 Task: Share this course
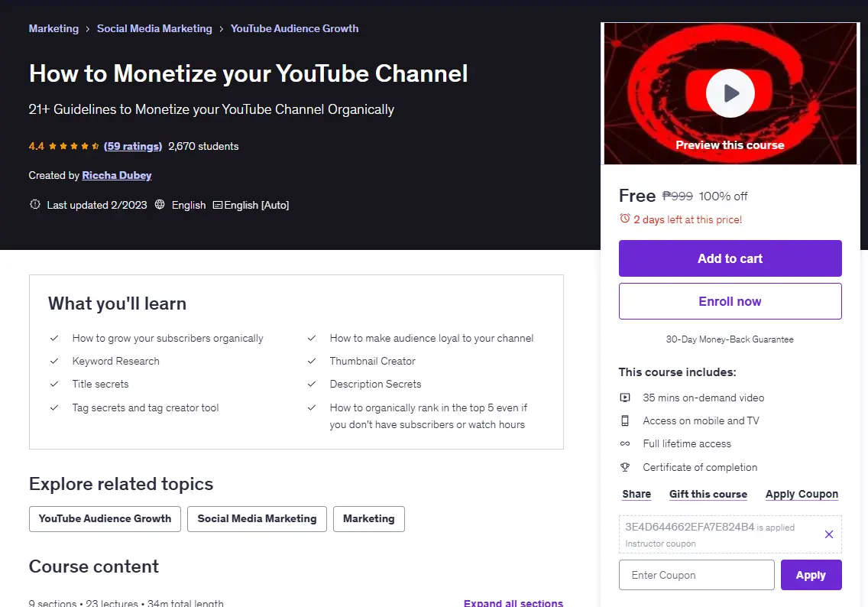click(636, 494)
